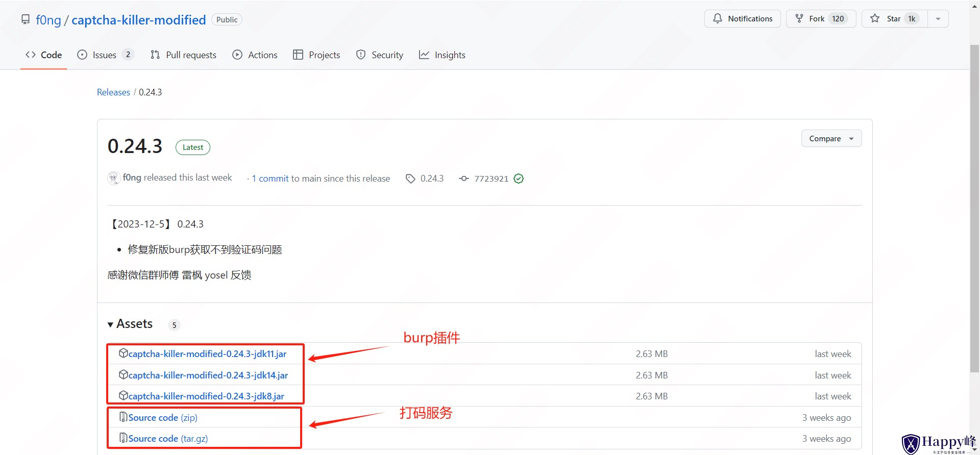Click the package icon of the jdk11 jar
The height and width of the screenshot is (455, 980).
(x=123, y=353)
